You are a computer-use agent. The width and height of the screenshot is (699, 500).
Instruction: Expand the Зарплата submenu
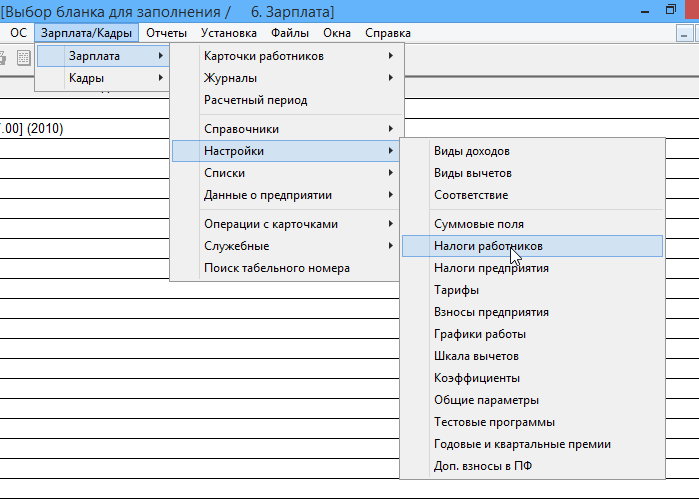coord(103,56)
